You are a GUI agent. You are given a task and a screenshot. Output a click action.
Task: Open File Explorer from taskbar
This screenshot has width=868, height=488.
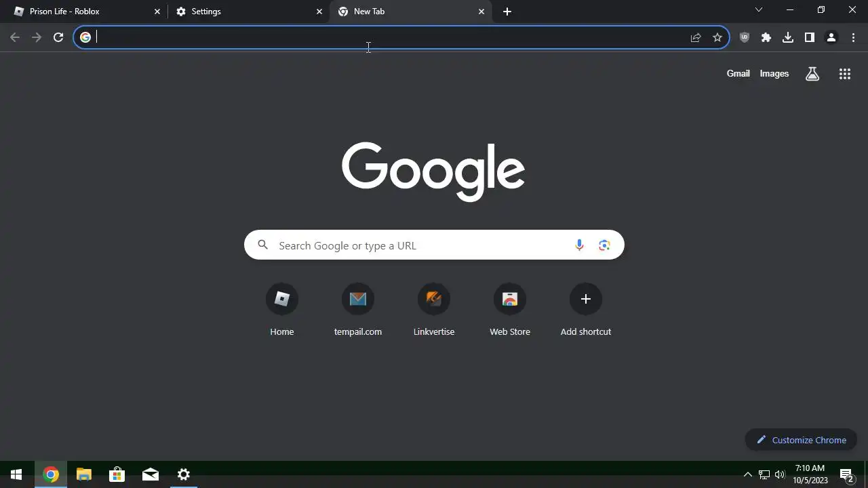click(x=83, y=474)
